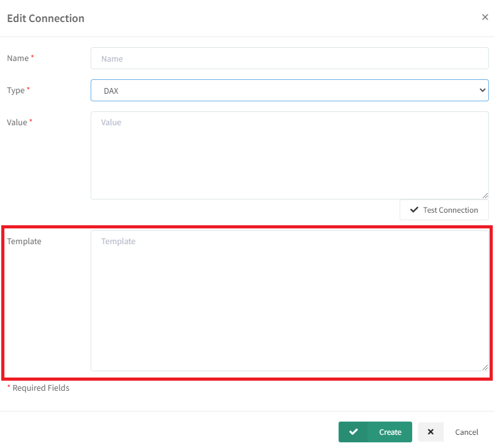Viewport: 494px width, 448px height.
Task: Click the Required Fields note
Action: coord(38,388)
